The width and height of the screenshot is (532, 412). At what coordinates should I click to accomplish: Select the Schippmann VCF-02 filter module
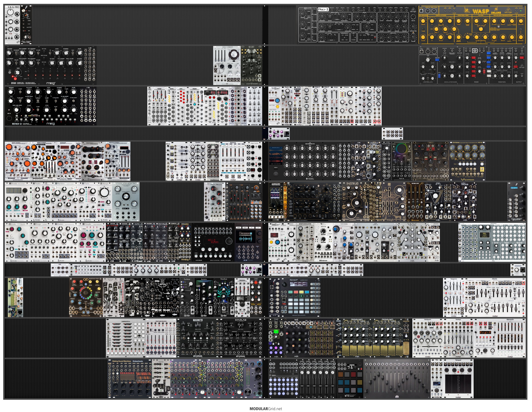[467, 161]
